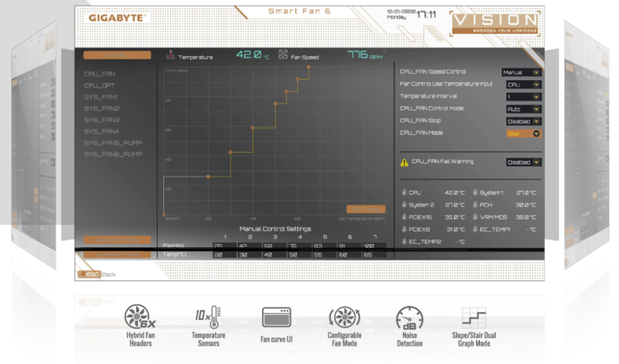Click the Temp field showing 30
Image resolution: width=619 pixels, height=364 pixels.
click(x=249, y=255)
